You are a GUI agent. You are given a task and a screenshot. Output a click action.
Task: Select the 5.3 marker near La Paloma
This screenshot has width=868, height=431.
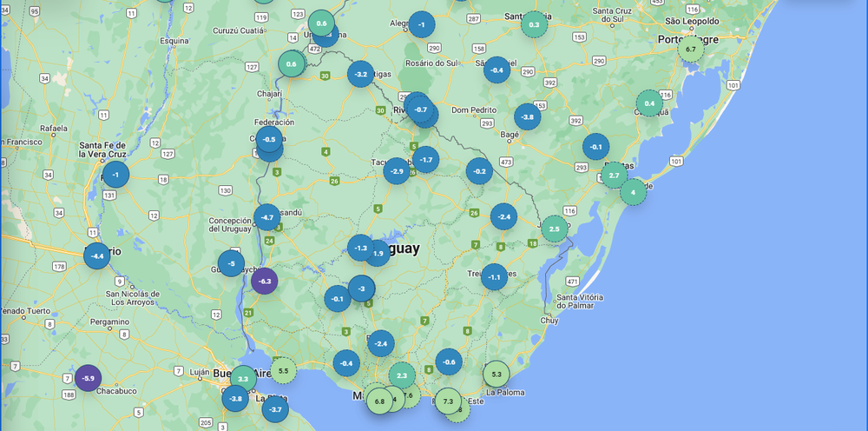click(x=496, y=374)
